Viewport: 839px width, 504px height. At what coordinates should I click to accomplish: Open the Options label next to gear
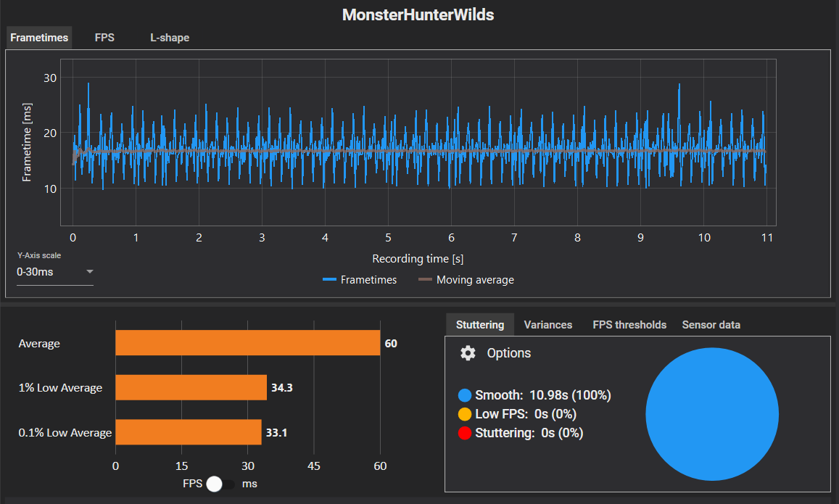point(509,353)
